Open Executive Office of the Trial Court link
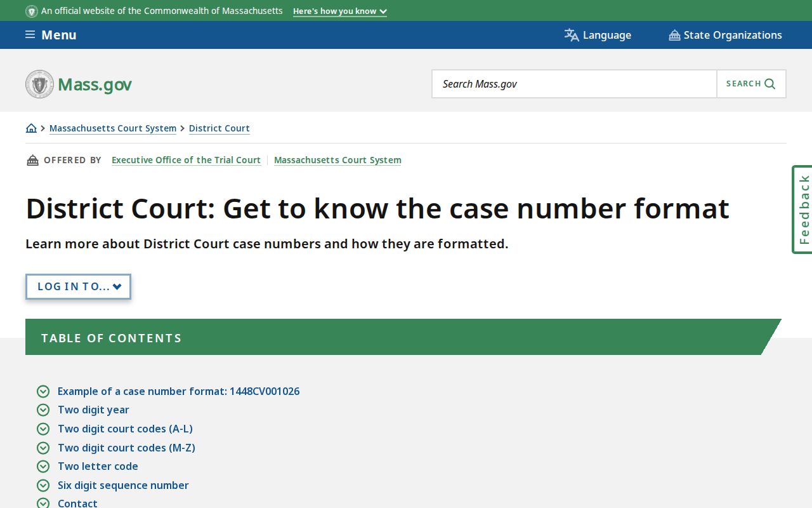 pyautogui.click(x=186, y=160)
